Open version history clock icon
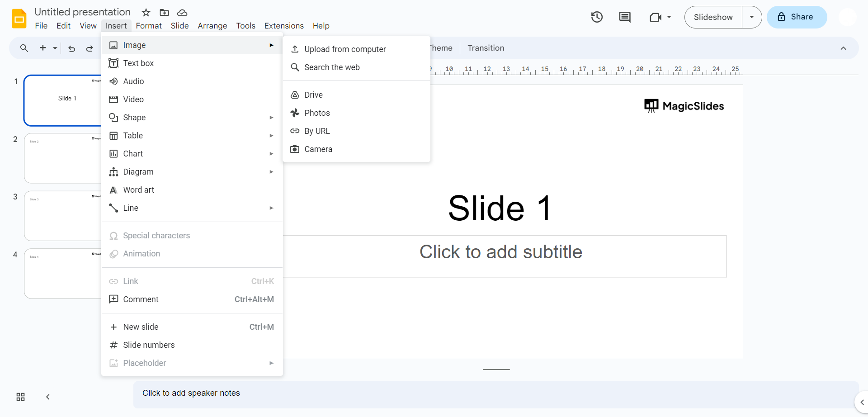Screen dimensions: 868x417 tap(597, 17)
